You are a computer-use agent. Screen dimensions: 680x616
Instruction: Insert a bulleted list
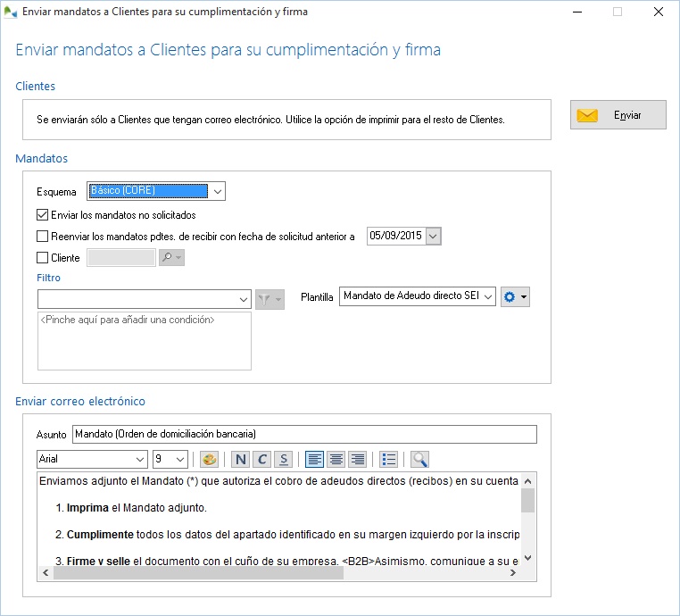388,460
